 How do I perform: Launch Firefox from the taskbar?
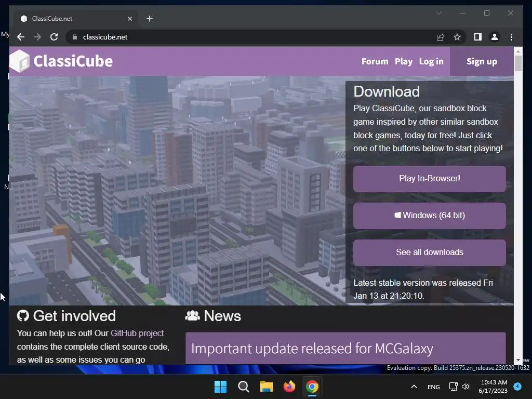tap(289, 387)
